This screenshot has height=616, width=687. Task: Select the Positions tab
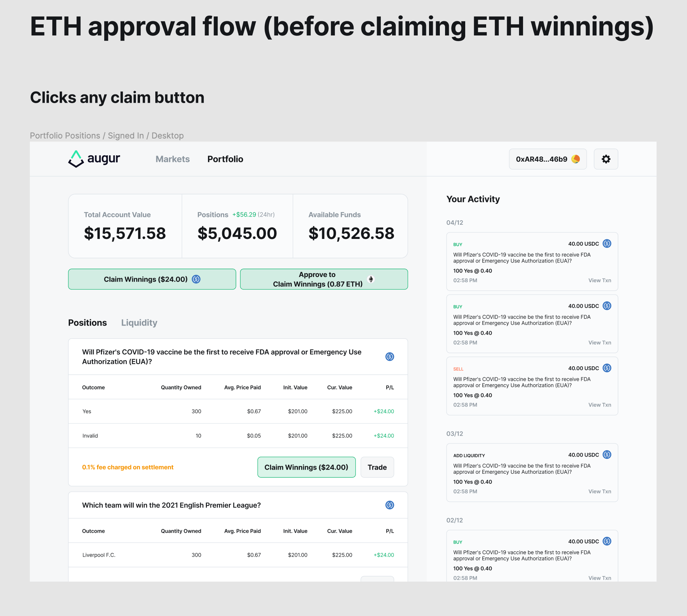tap(87, 323)
